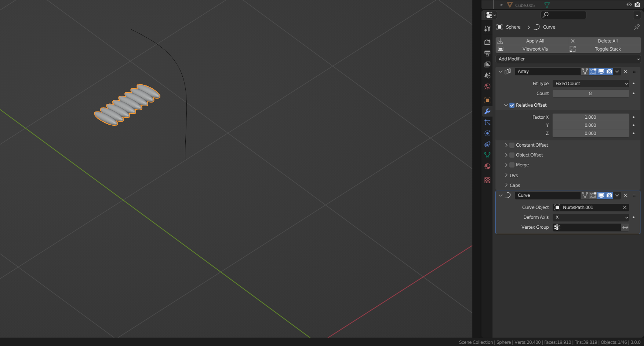
Task: Expand the Caps subpanel
Action: click(506, 185)
